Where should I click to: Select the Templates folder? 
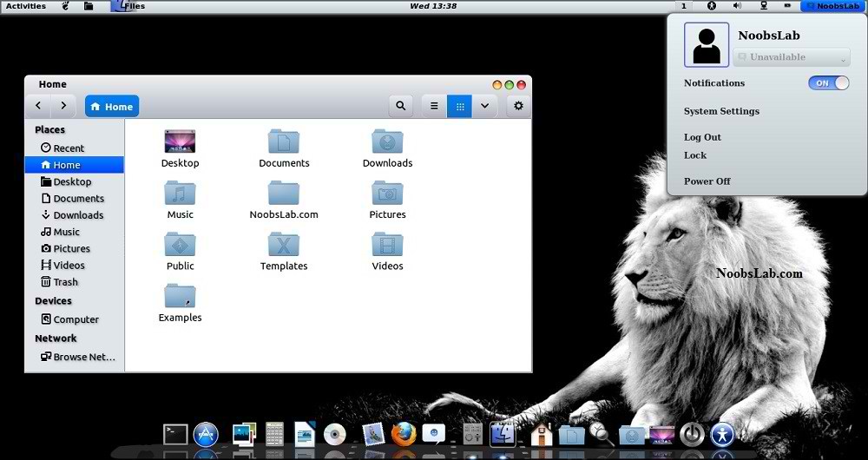[284, 252]
